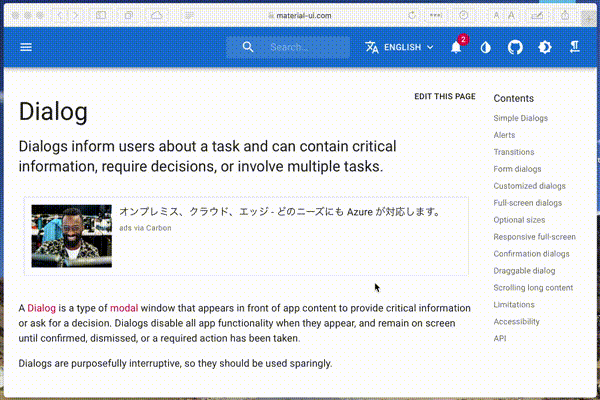600x400 pixels.
Task: Open the red modal link in paragraph
Action: click(124, 308)
